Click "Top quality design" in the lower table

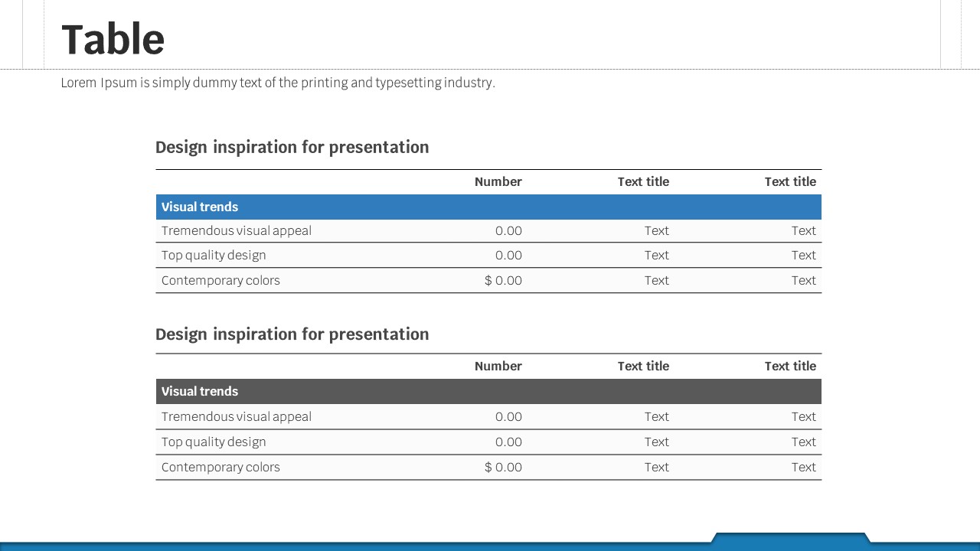click(x=214, y=442)
